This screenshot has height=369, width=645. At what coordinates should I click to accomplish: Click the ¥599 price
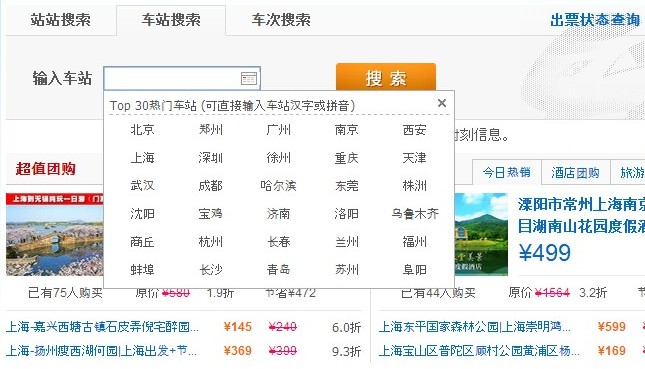[612, 327]
